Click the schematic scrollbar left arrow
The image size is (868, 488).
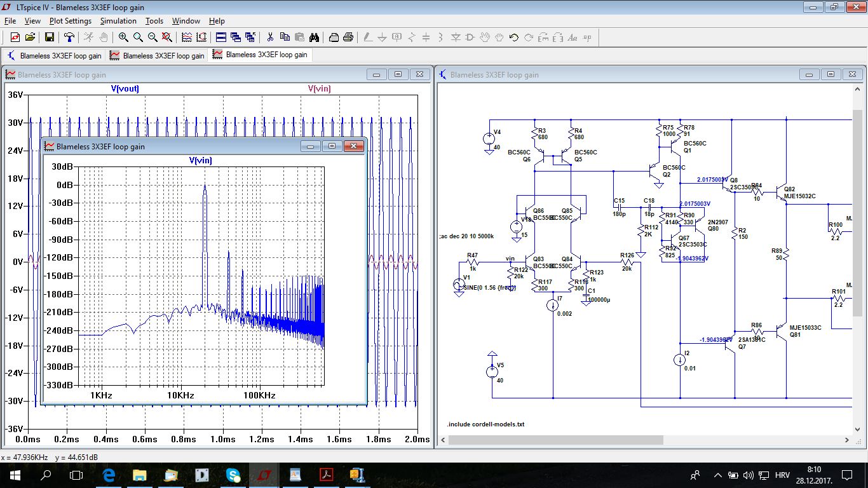(x=443, y=440)
